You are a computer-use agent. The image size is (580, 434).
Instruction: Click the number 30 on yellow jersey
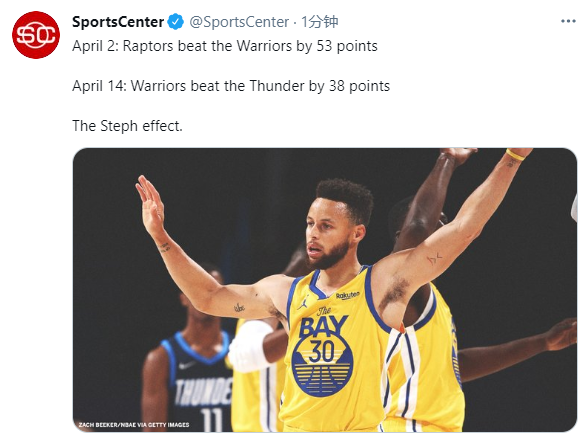(322, 351)
